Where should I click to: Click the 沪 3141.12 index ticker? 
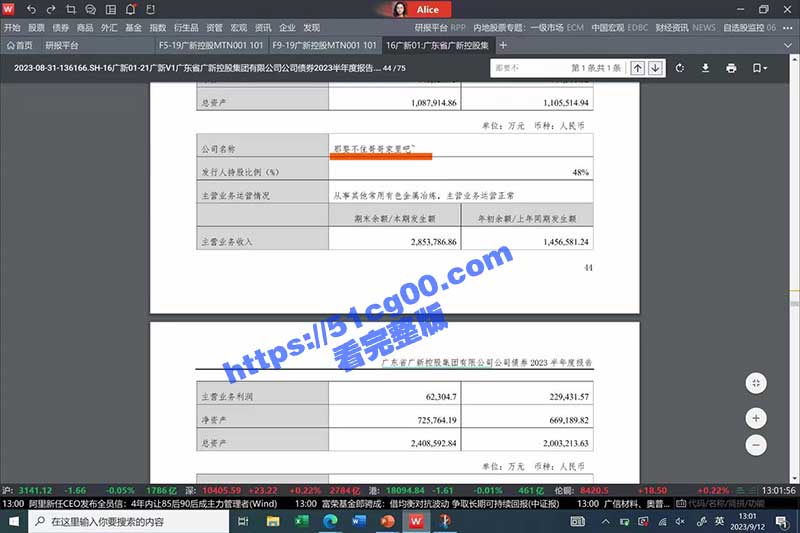(90, 490)
